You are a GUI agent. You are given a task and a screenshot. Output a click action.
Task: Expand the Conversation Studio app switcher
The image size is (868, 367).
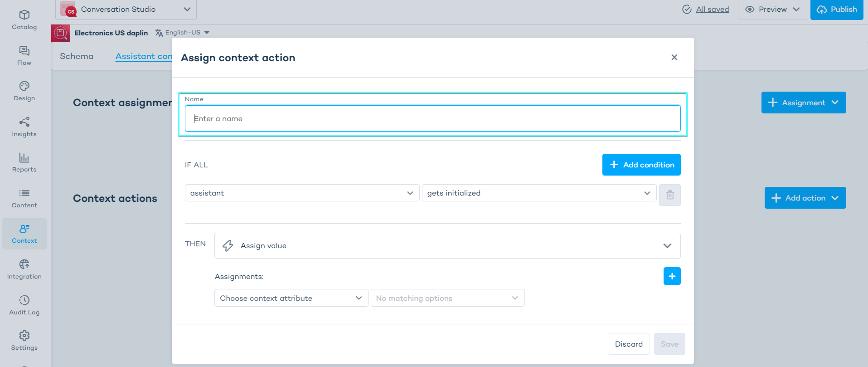click(x=187, y=9)
